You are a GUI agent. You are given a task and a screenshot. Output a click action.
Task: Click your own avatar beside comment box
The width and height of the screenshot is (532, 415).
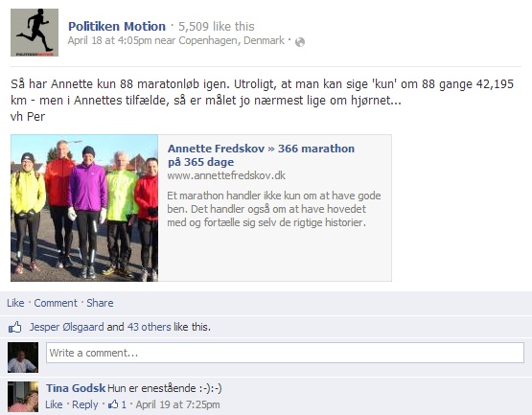tap(23, 357)
